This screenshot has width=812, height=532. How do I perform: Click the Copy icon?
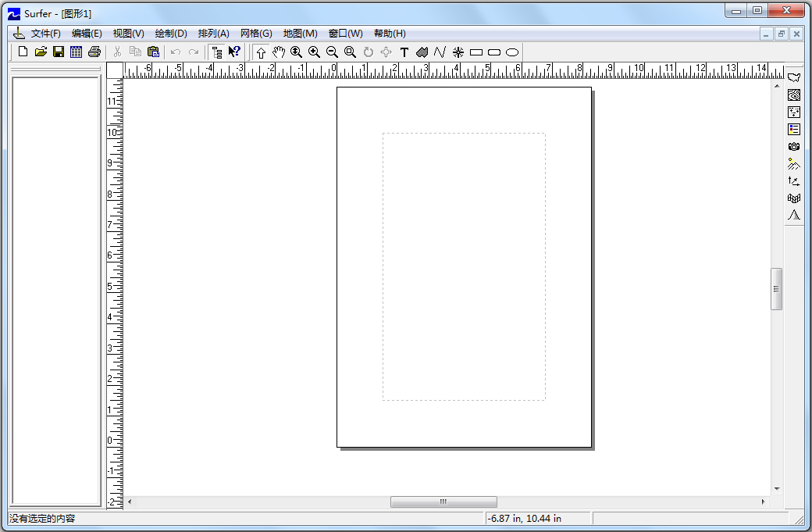[x=135, y=52]
